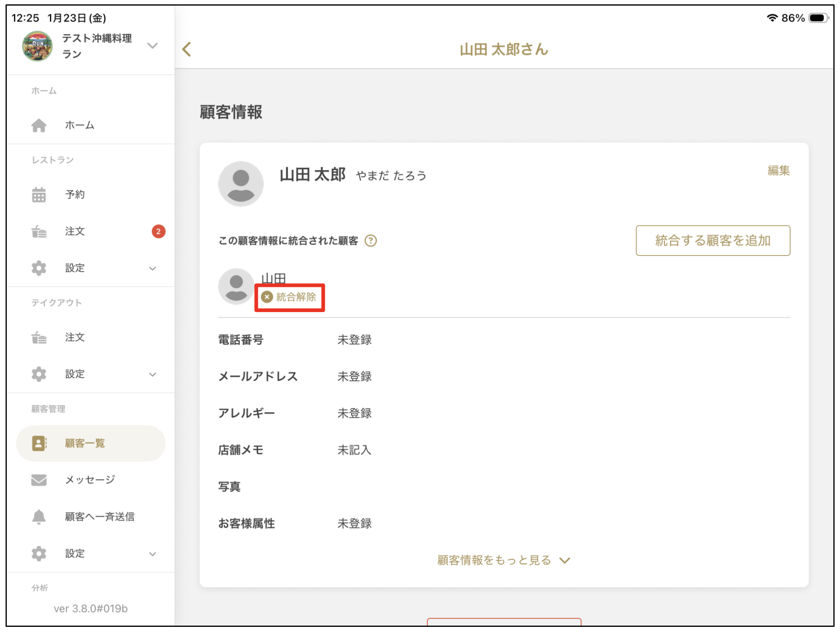Check the battery indicator at 86%
840x632 pixels.
click(817, 18)
